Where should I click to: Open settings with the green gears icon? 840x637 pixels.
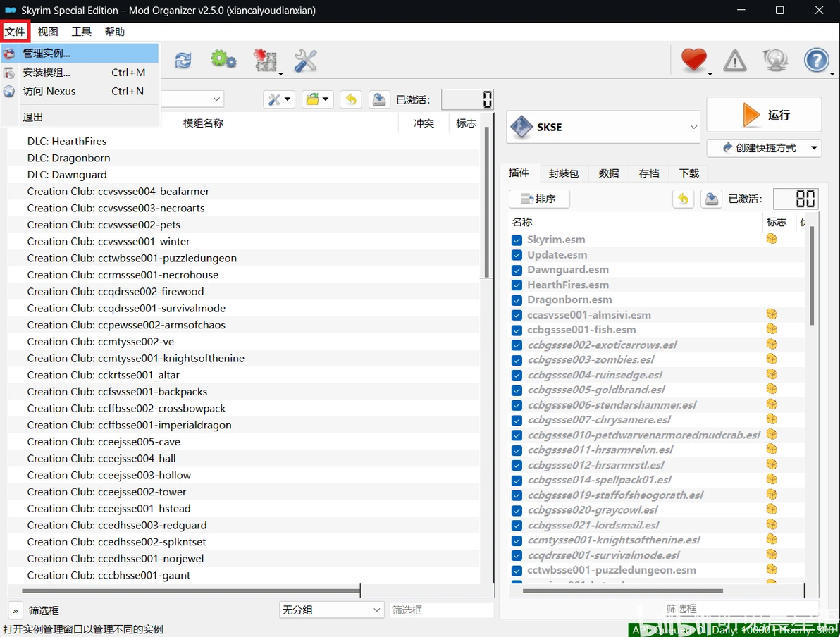click(x=223, y=59)
